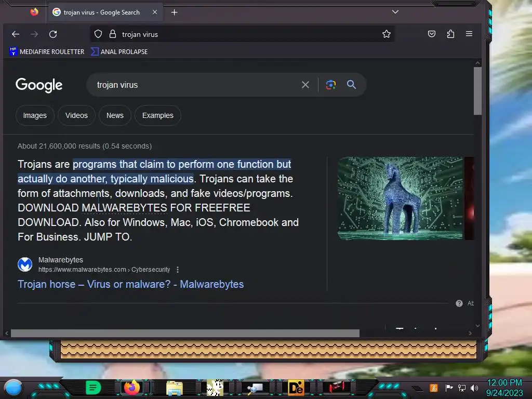532x399 pixels.
Task: Click the page scroll down arrow
Action: coord(478,326)
